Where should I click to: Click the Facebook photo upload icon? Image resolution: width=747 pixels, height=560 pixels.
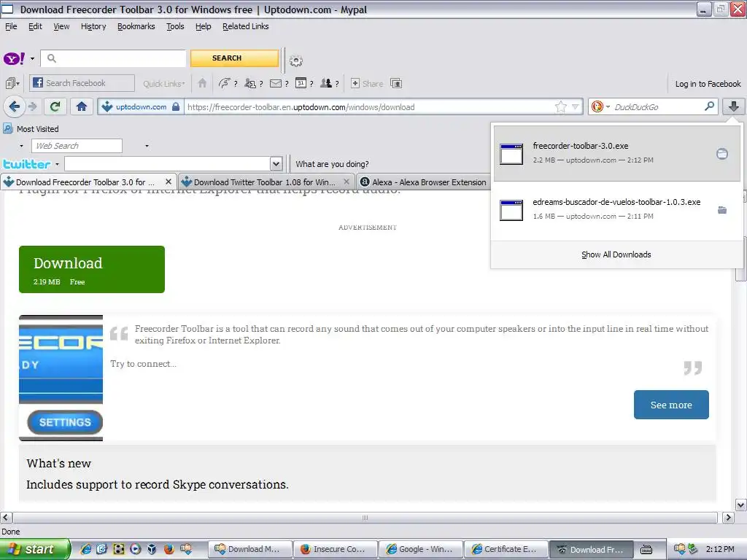[x=396, y=83]
